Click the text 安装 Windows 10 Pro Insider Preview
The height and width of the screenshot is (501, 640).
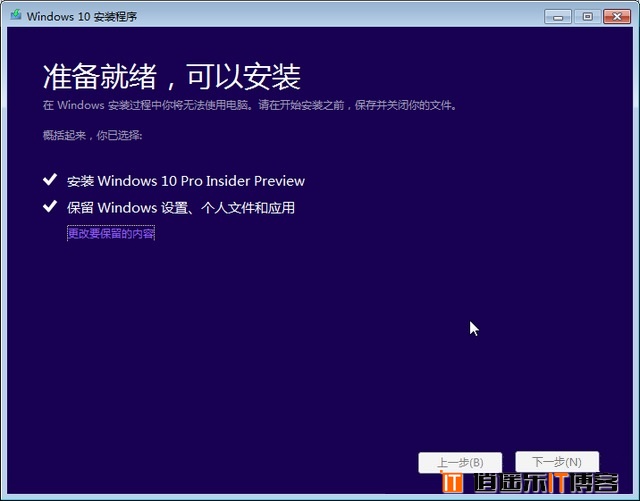coord(186,181)
